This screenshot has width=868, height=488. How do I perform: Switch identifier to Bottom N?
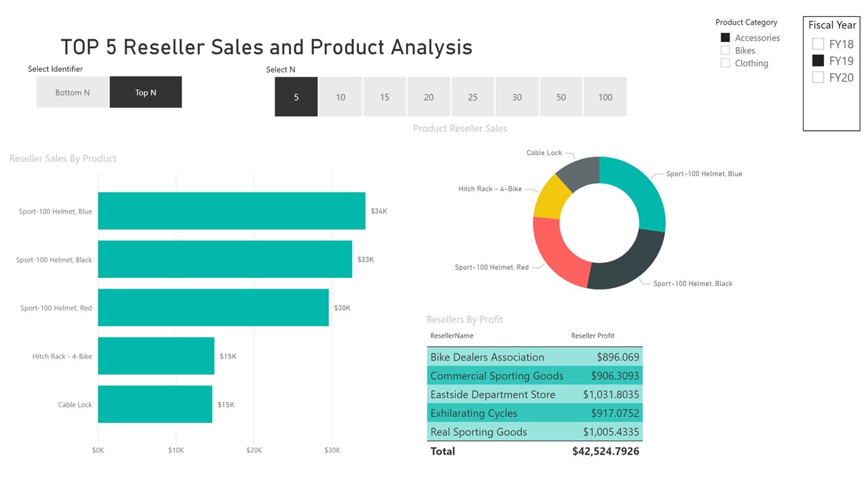click(x=73, y=92)
